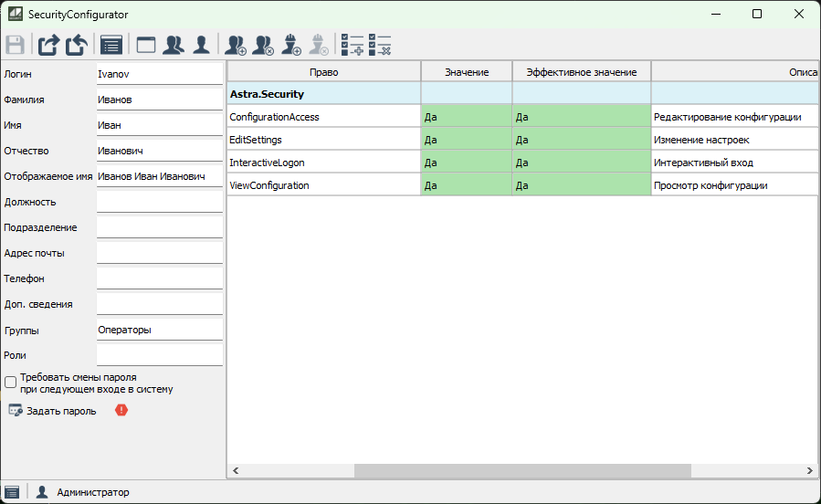The width and height of the screenshot is (821, 504).
Task: Click the add permission checklist icon
Action: click(352, 44)
